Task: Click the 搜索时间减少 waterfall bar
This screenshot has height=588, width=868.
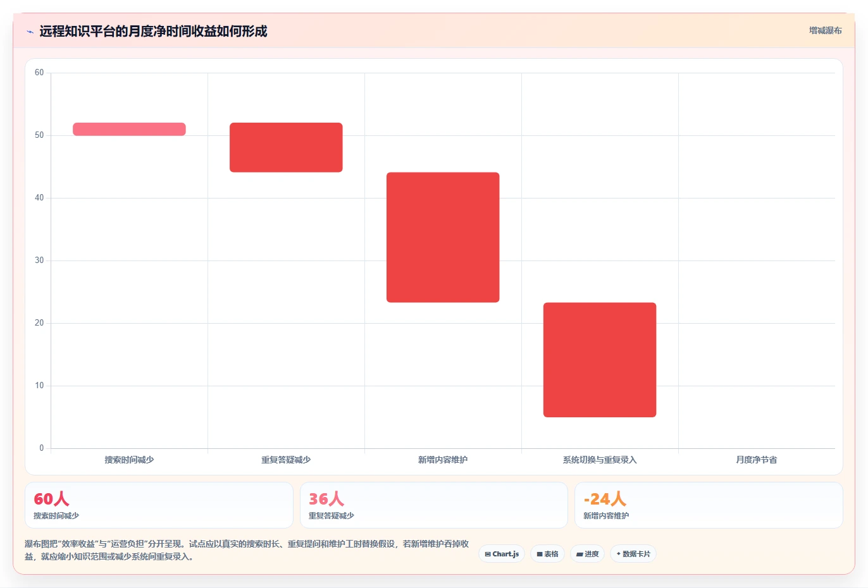Action: (129, 129)
